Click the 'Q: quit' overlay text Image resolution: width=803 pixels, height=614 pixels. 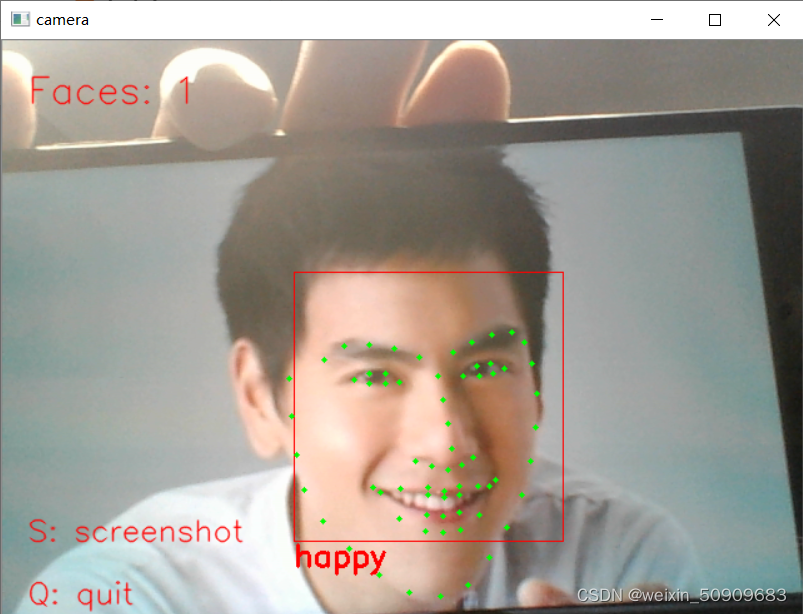[x=80, y=595]
